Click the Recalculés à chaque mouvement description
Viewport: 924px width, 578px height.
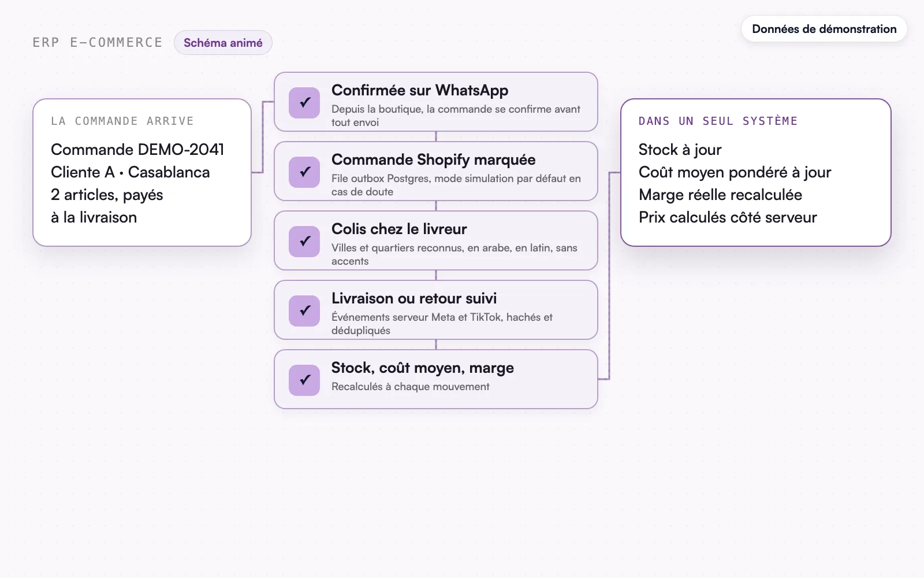tap(410, 387)
